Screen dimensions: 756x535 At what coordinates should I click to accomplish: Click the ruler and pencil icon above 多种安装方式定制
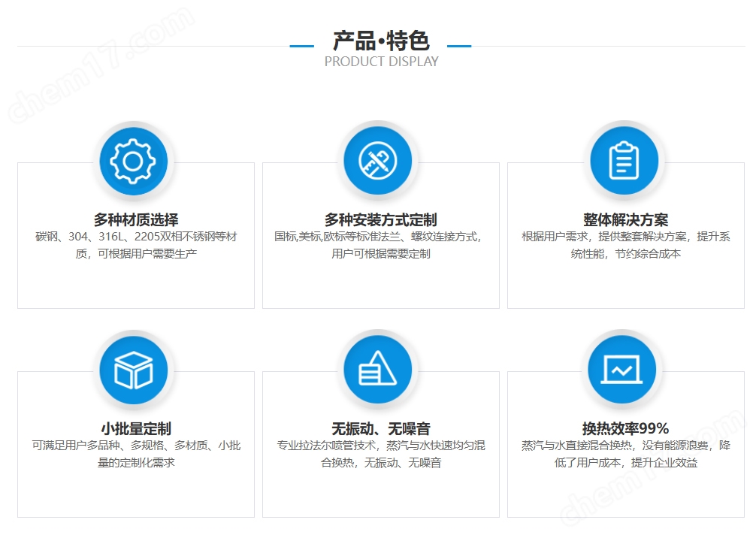(x=378, y=161)
